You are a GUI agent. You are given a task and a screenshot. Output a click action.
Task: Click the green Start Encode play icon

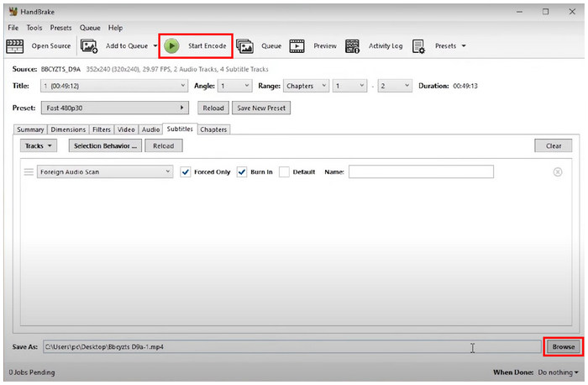pyautogui.click(x=171, y=45)
